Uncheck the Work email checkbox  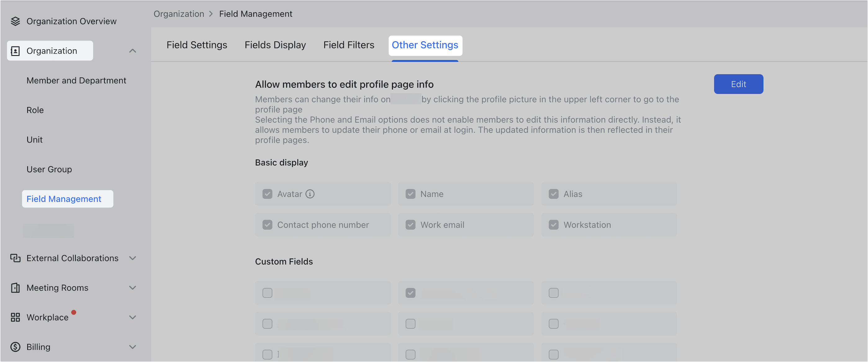[410, 225]
